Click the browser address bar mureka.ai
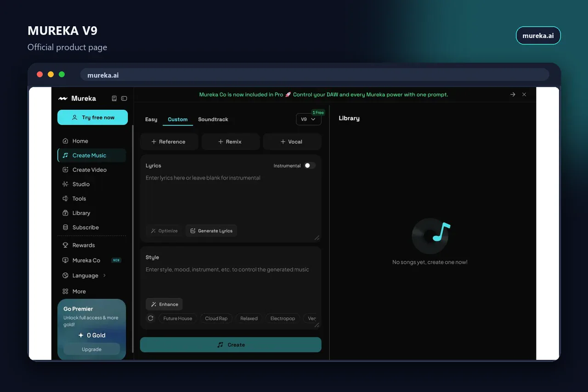The height and width of the screenshot is (392, 588). 315,75
